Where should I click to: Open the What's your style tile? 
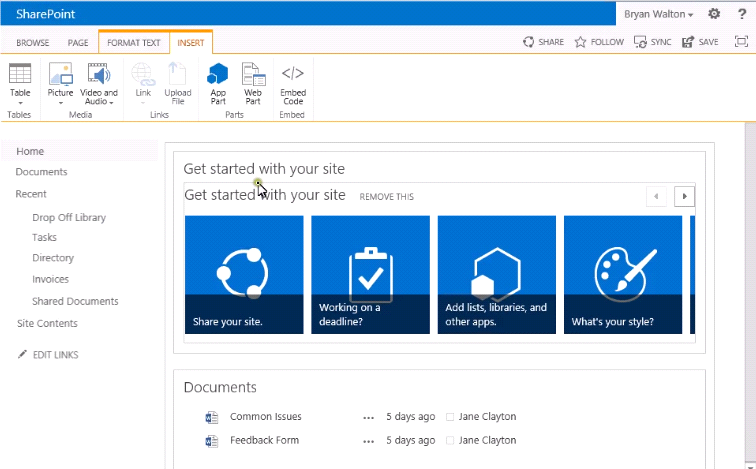(x=623, y=275)
